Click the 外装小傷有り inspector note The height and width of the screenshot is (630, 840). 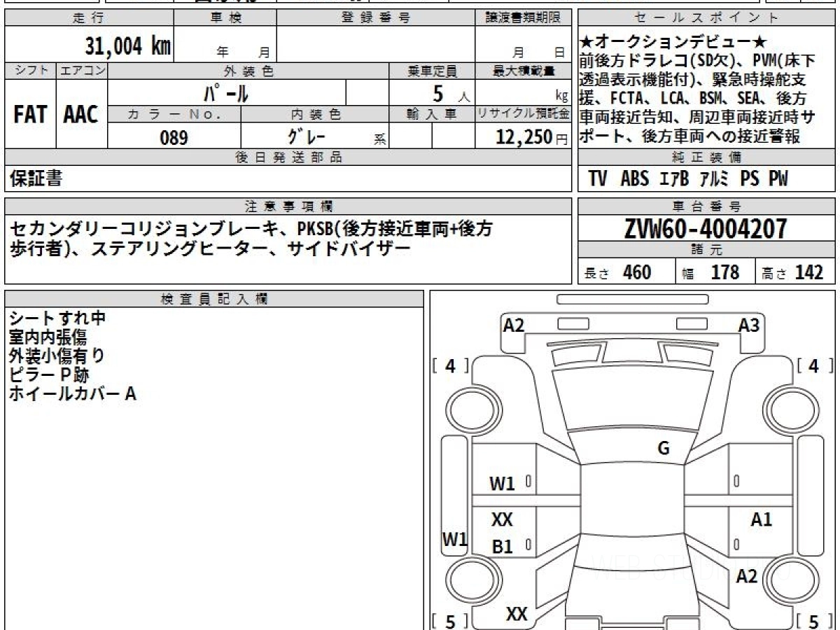tap(57, 356)
